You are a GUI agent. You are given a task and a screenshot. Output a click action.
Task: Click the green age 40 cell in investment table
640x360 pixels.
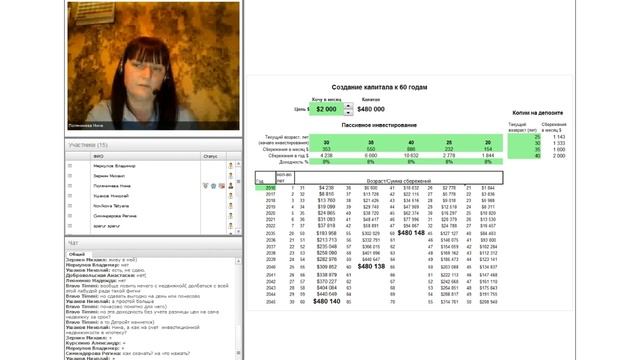(x=411, y=142)
